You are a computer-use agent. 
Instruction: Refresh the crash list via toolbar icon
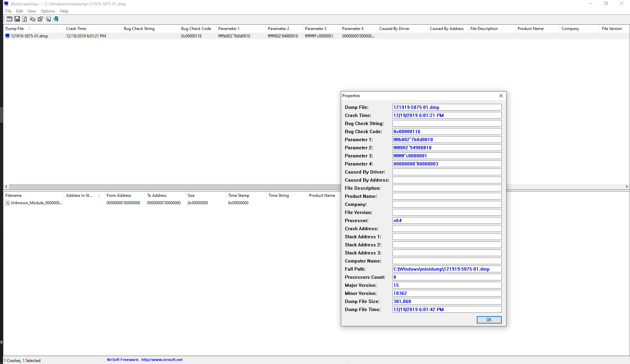coord(25,19)
